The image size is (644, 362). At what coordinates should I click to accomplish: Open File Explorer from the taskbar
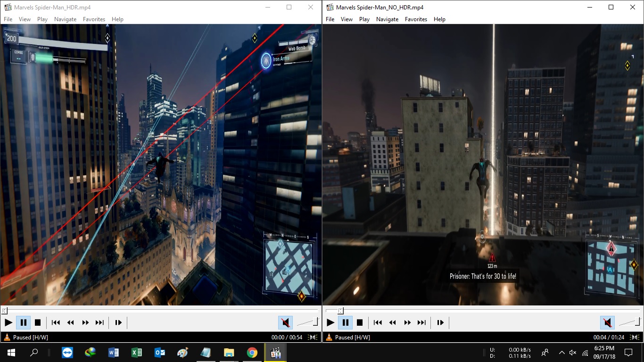(x=229, y=353)
